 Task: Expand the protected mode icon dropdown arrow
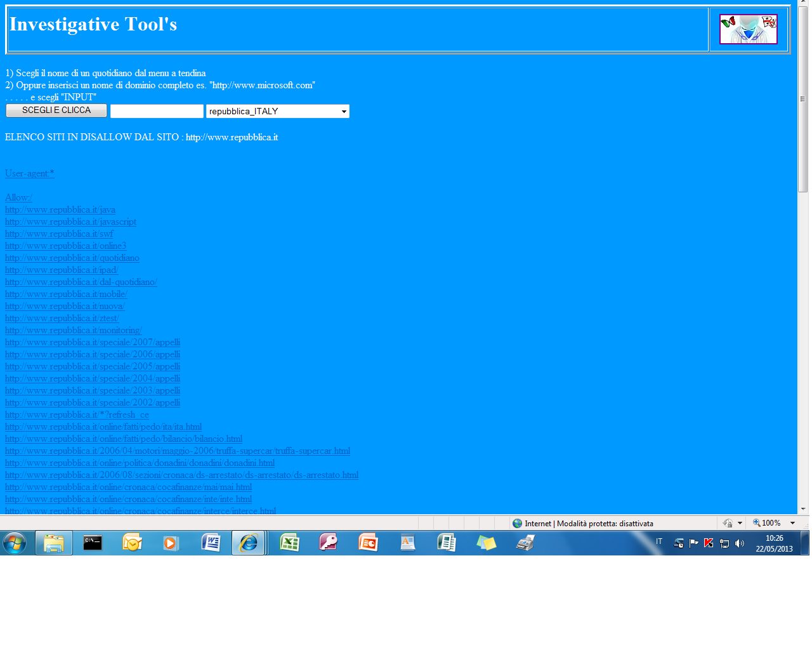(740, 524)
